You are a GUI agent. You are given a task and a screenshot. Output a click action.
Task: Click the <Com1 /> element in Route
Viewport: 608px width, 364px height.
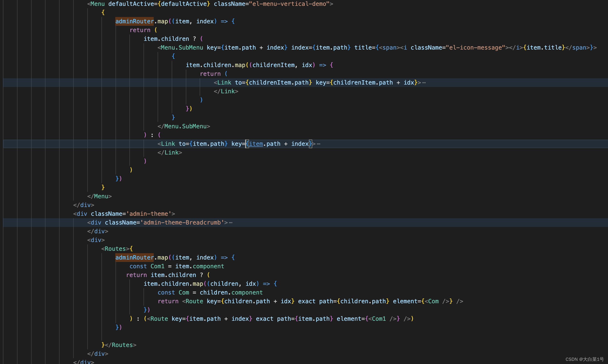[x=382, y=319]
